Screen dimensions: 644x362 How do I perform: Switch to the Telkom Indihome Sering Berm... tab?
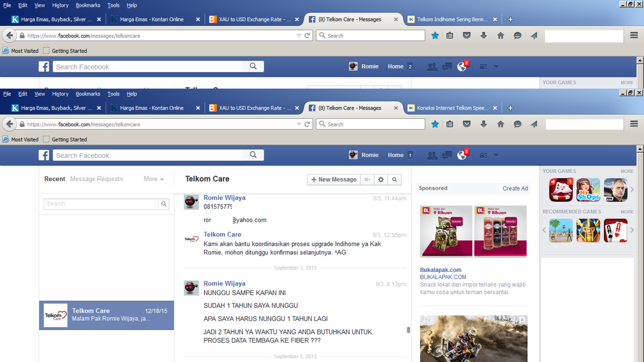pyautogui.click(x=453, y=20)
